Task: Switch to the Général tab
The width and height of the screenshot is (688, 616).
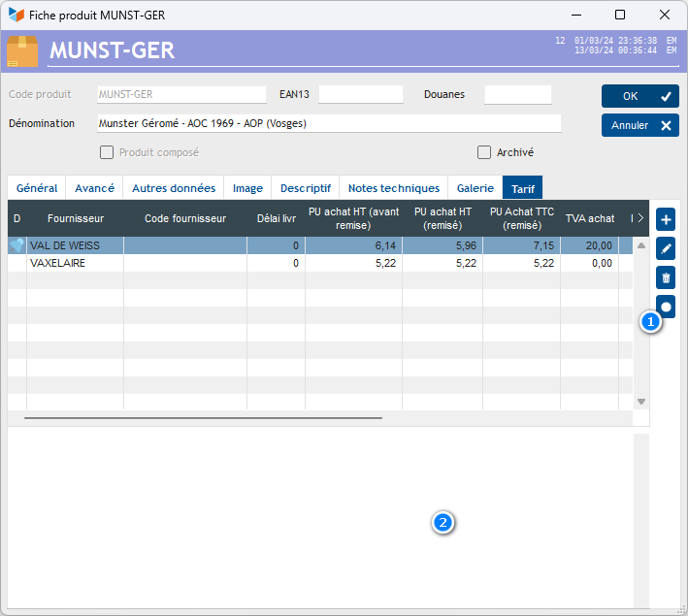Action: tap(37, 188)
